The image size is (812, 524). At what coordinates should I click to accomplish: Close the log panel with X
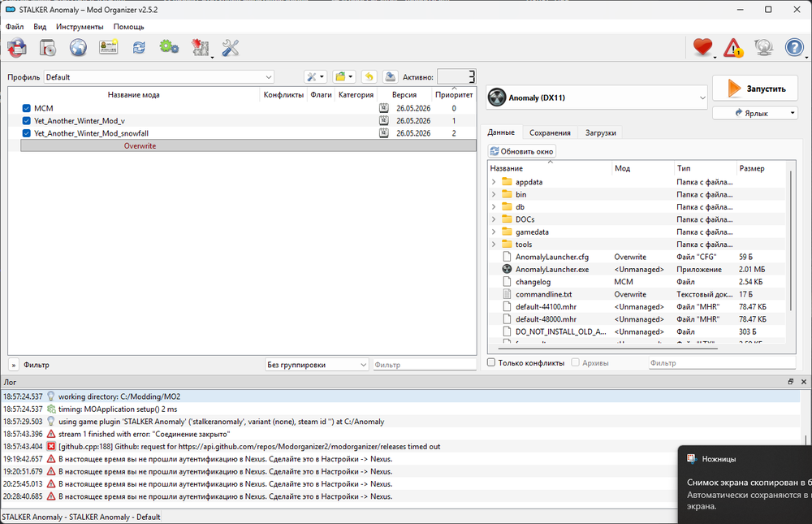coord(804,382)
